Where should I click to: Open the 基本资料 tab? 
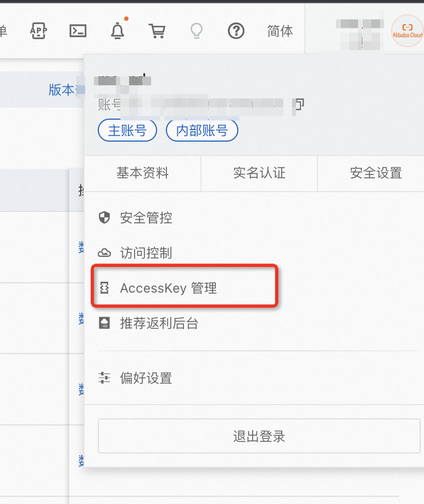click(x=143, y=173)
